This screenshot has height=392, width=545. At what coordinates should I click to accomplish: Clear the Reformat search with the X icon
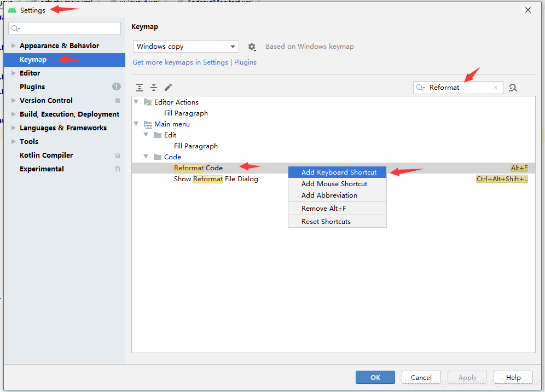(x=496, y=87)
